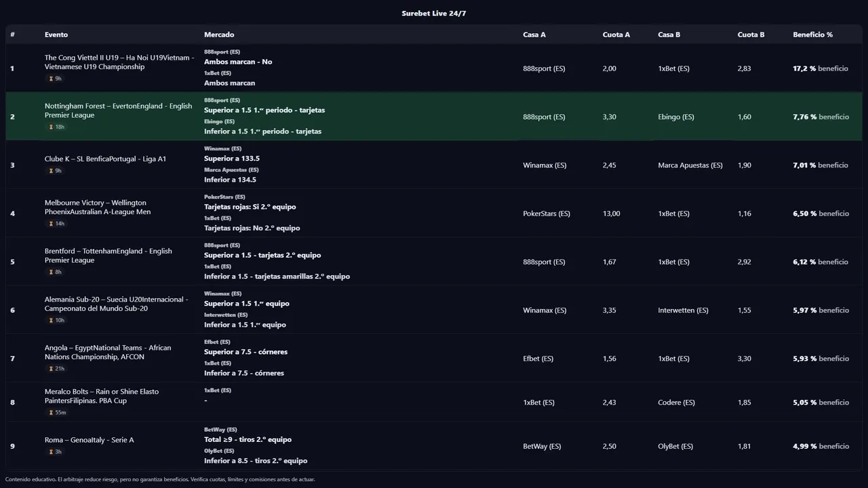This screenshot has height=488, width=868.
Task: Click the Casa B column header
Action: pyautogui.click(x=669, y=35)
